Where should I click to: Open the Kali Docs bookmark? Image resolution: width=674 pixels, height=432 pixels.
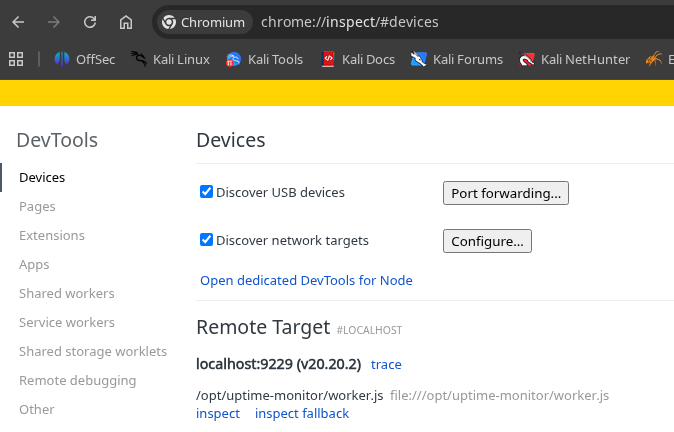click(x=358, y=59)
